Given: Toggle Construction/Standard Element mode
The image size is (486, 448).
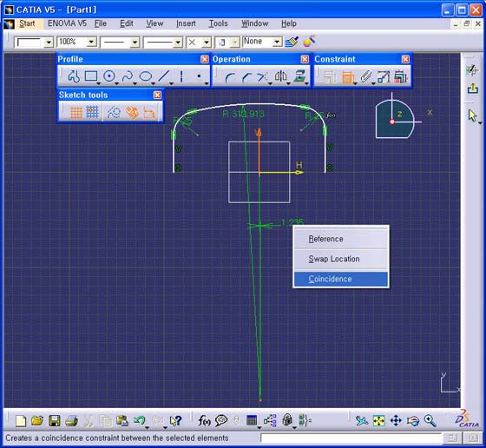Looking at the screenshot, I should [x=114, y=113].
